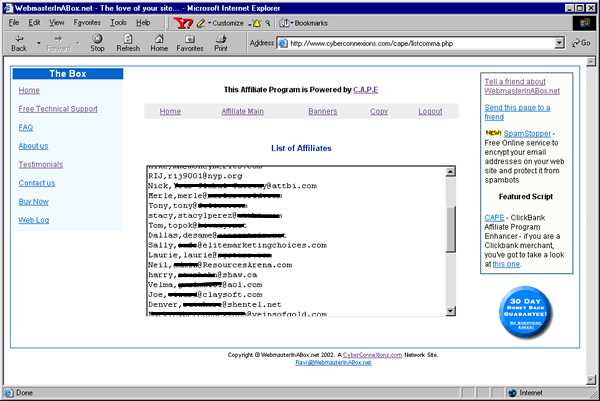Click the Yahoo toolbar bell alert icon
Screen dimensions: 600x401
coord(257,23)
